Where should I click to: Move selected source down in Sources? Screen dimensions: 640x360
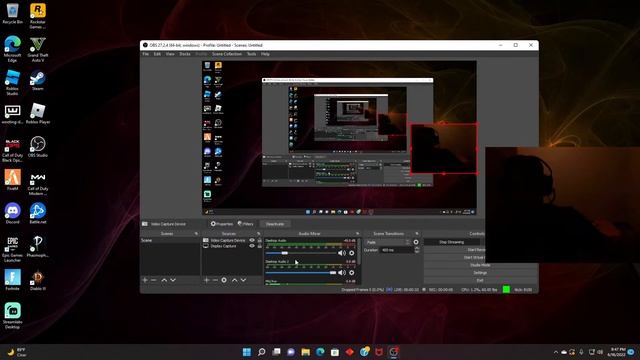(x=244, y=280)
